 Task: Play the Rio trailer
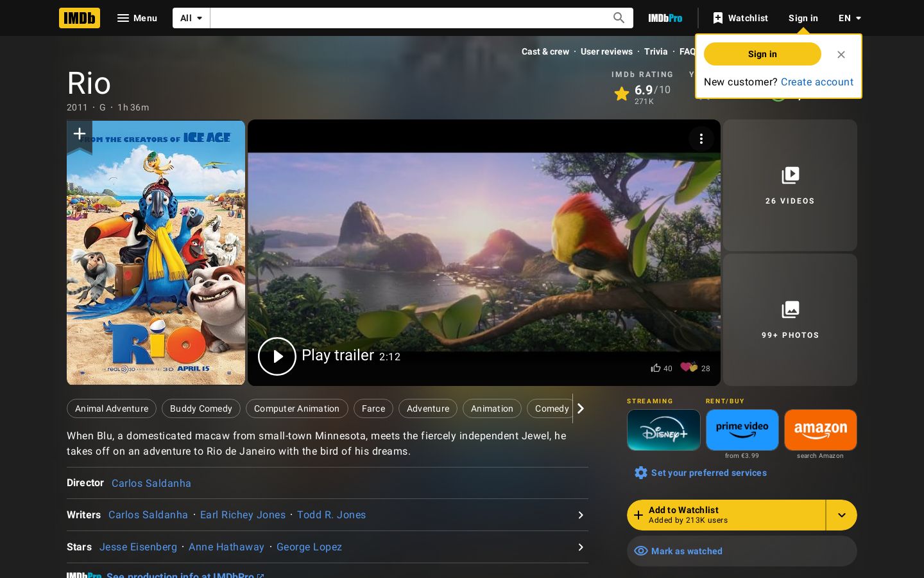pyautogui.click(x=277, y=356)
